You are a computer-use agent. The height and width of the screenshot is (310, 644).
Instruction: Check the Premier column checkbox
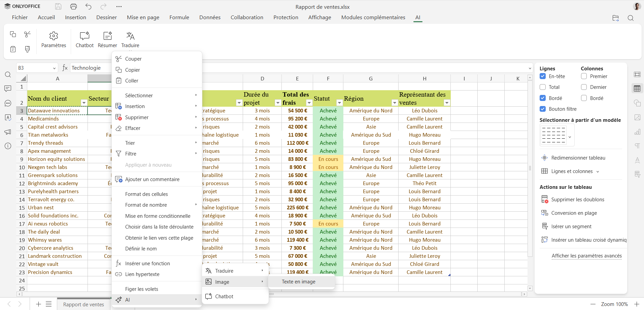(584, 76)
